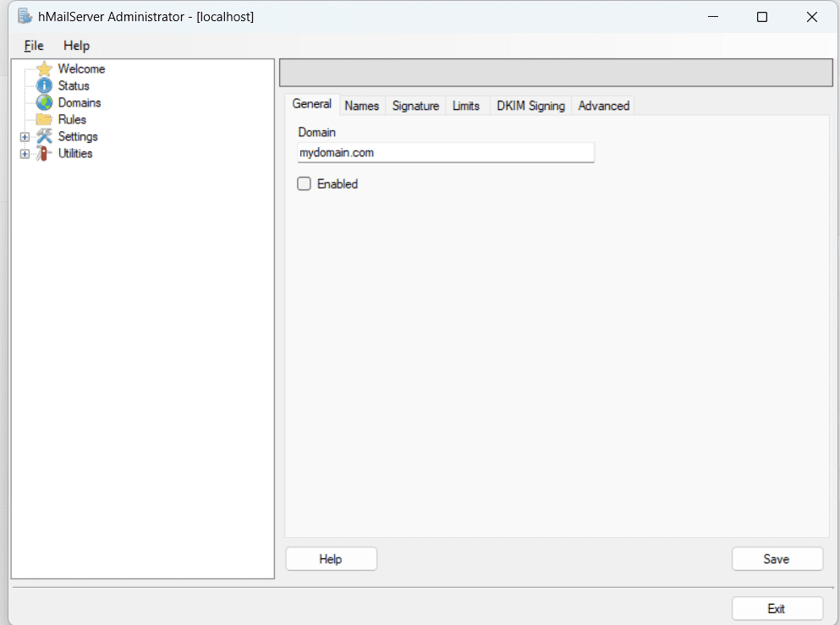This screenshot has height=625, width=840.
Task: Enable the domain with the Enabled checkbox
Action: coord(304,184)
